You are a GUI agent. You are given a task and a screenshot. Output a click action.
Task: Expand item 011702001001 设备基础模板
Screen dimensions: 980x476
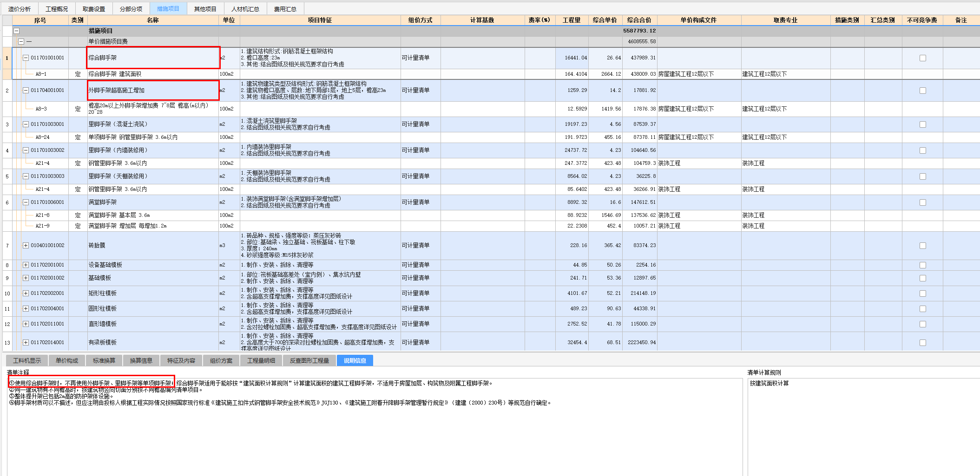[x=26, y=265]
